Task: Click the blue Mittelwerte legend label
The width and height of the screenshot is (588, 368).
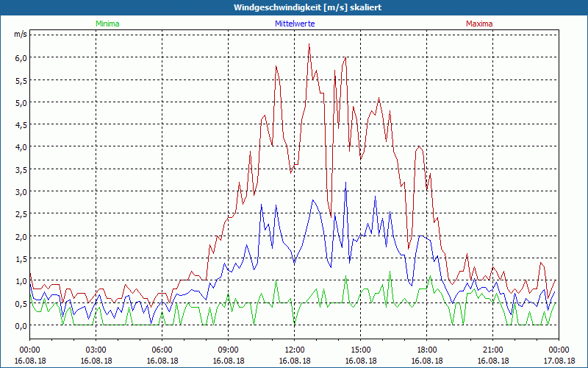Action: click(295, 24)
